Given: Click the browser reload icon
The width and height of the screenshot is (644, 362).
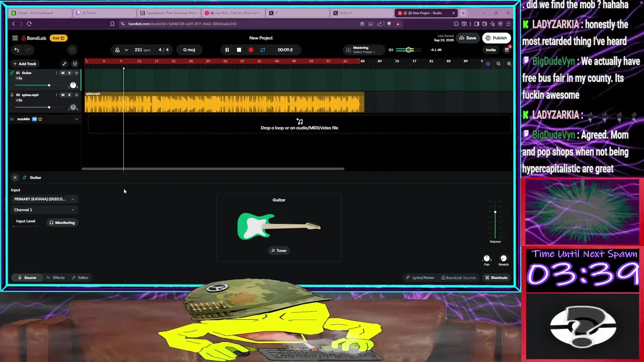Looking at the screenshot, I should click(x=29, y=24).
